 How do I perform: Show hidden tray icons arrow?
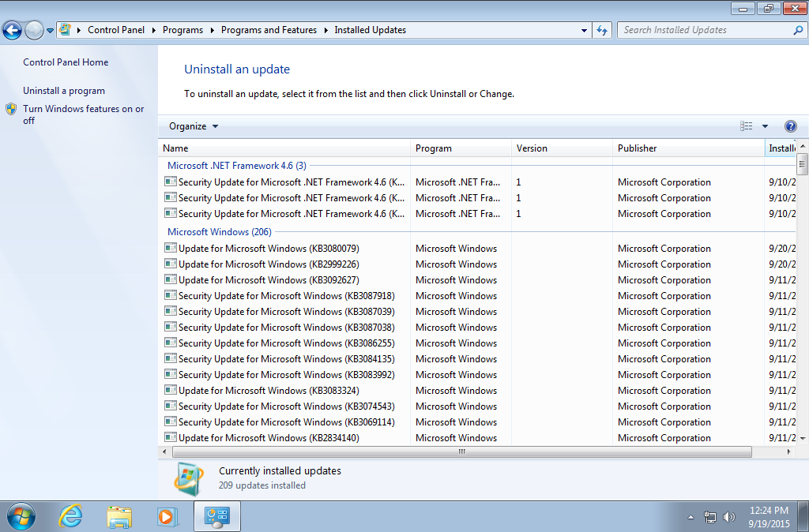pos(690,517)
